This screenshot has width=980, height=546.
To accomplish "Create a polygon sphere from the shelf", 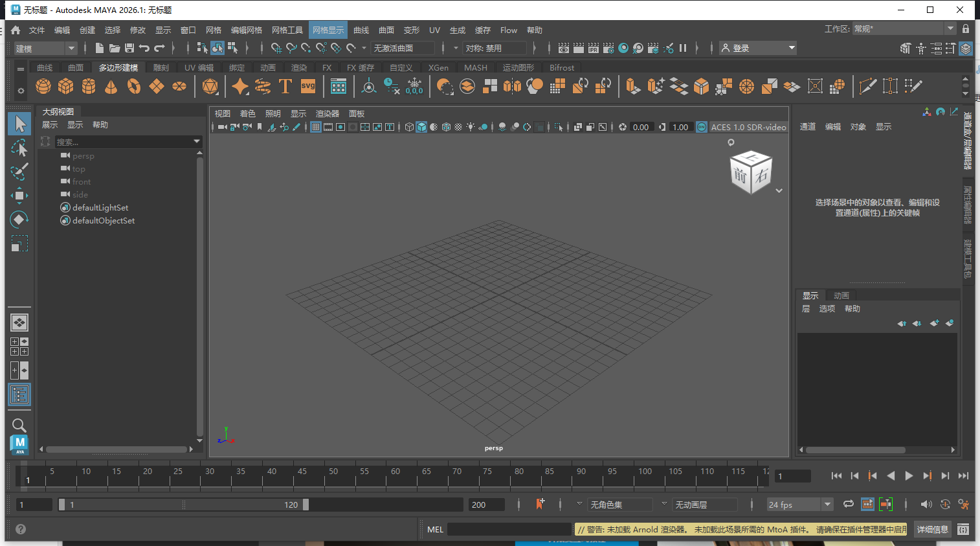I will pyautogui.click(x=43, y=85).
